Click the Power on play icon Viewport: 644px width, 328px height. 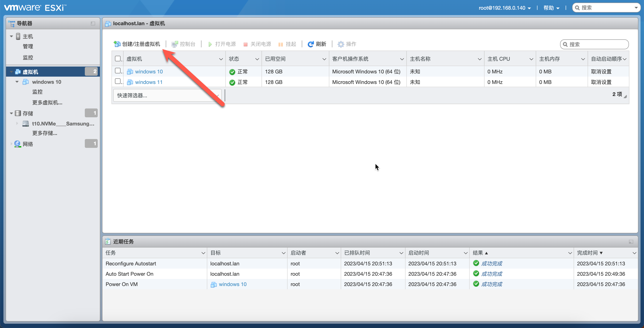point(210,44)
